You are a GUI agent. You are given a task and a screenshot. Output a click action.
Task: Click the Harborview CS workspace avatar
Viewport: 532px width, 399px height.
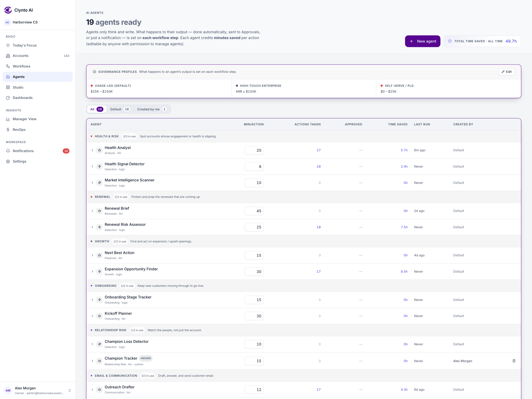7,22
